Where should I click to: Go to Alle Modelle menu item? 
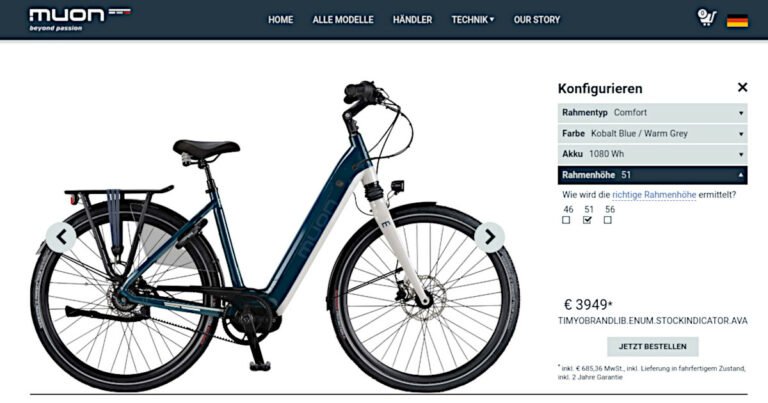pyautogui.click(x=343, y=20)
